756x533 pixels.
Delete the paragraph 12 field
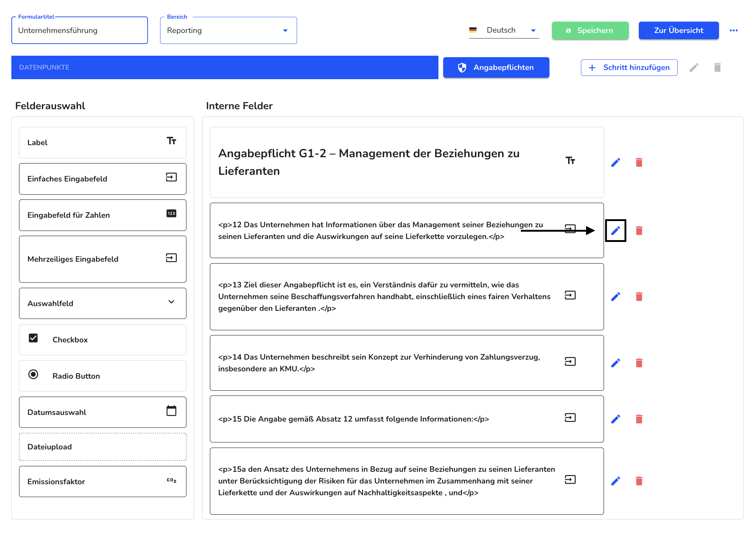[x=639, y=231]
